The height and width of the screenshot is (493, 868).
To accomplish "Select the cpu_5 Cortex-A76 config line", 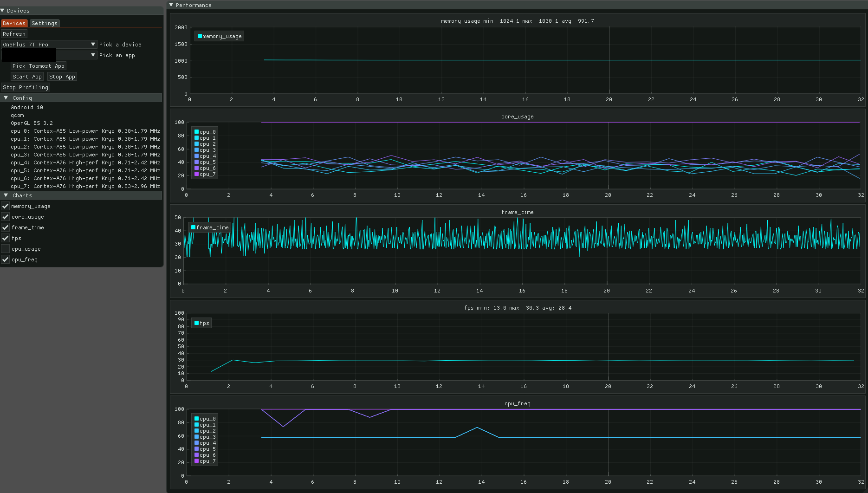I will tap(85, 170).
